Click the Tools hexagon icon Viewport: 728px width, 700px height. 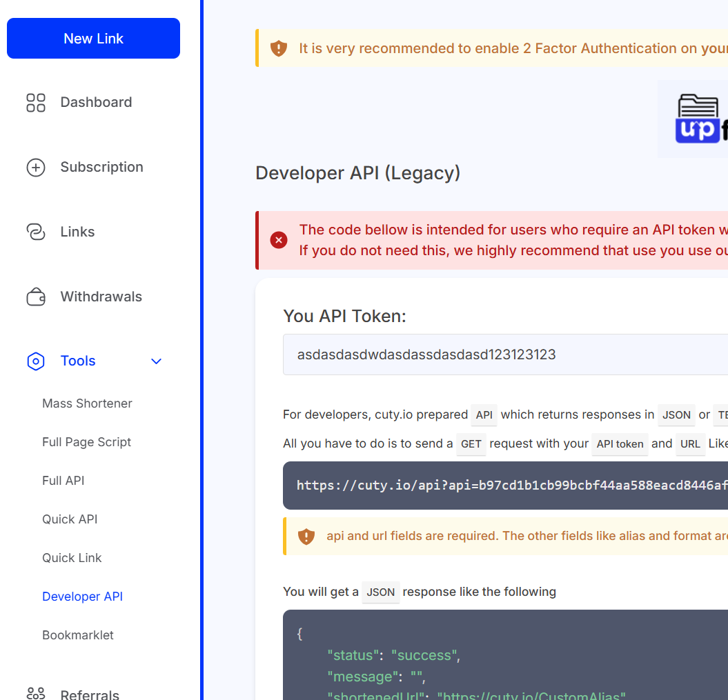(x=36, y=361)
